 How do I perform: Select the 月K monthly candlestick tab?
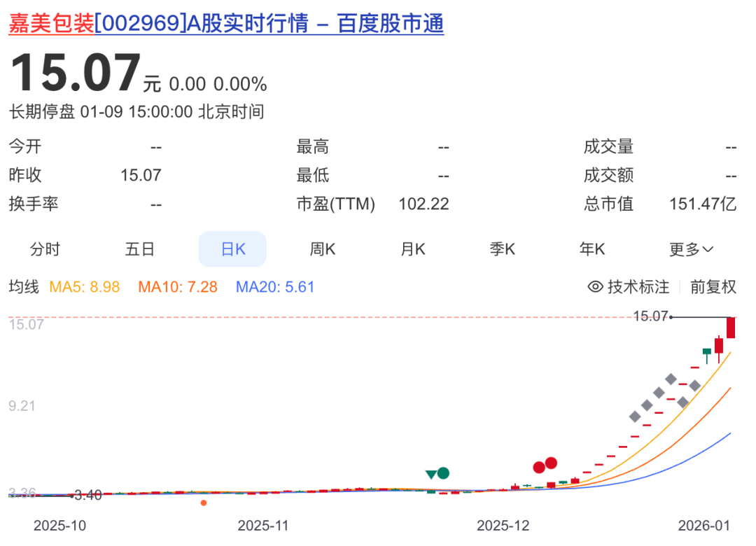(x=413, y=249)
